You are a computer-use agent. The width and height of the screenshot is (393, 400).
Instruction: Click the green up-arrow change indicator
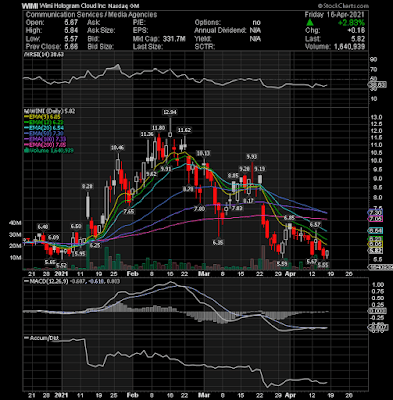(310, 22)
